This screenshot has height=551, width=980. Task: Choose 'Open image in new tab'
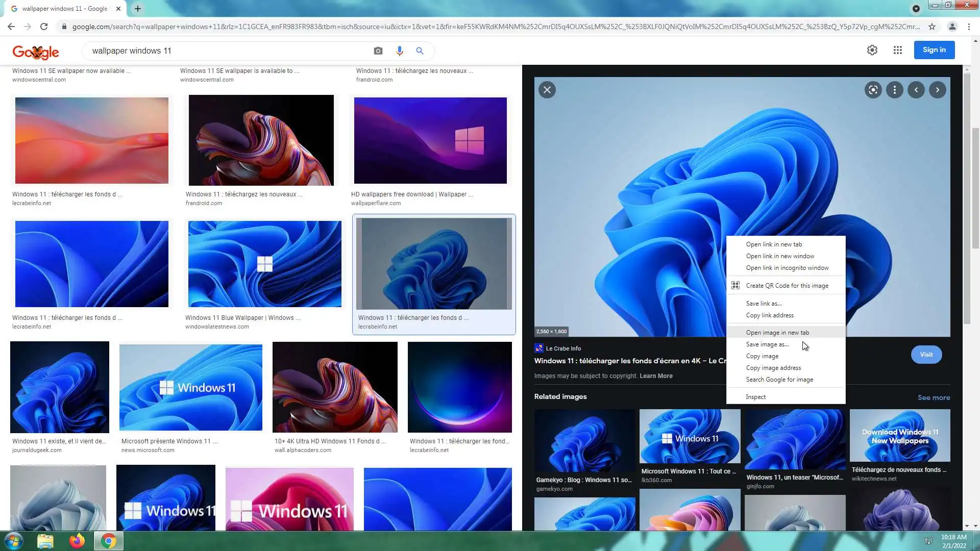(x=777, y=333)
